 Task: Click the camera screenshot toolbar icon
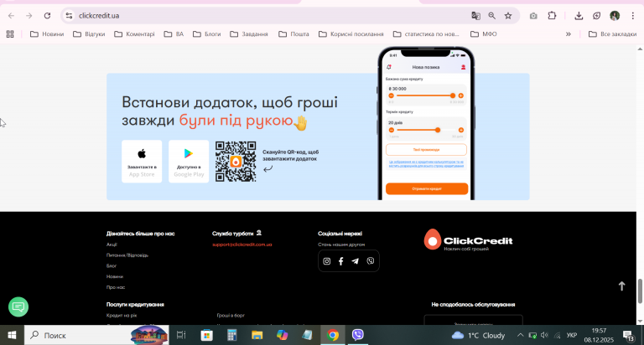533,16
